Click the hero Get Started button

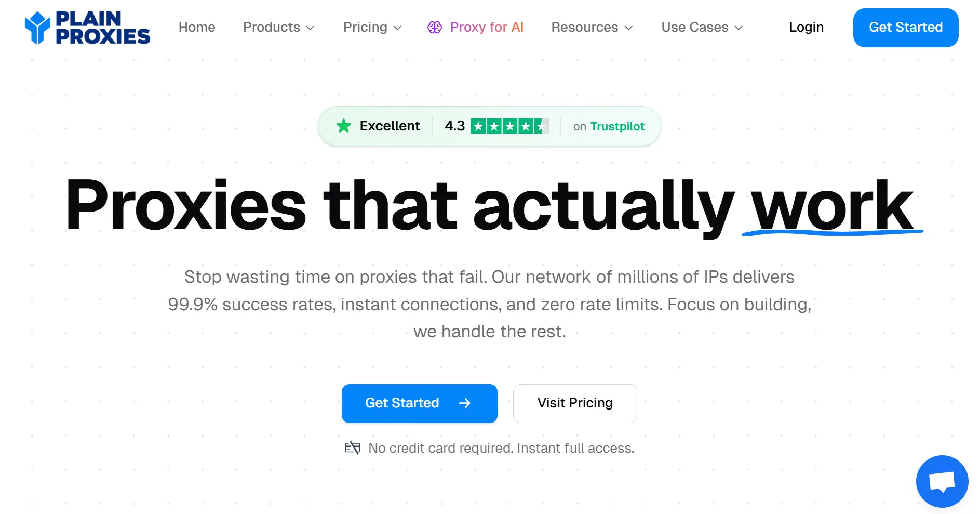[x=402, y=403]
